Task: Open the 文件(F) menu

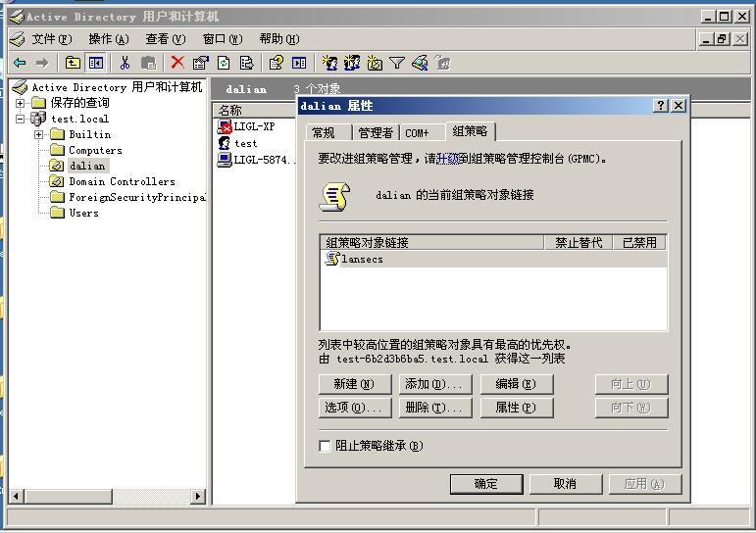Action: coord(52,39)
